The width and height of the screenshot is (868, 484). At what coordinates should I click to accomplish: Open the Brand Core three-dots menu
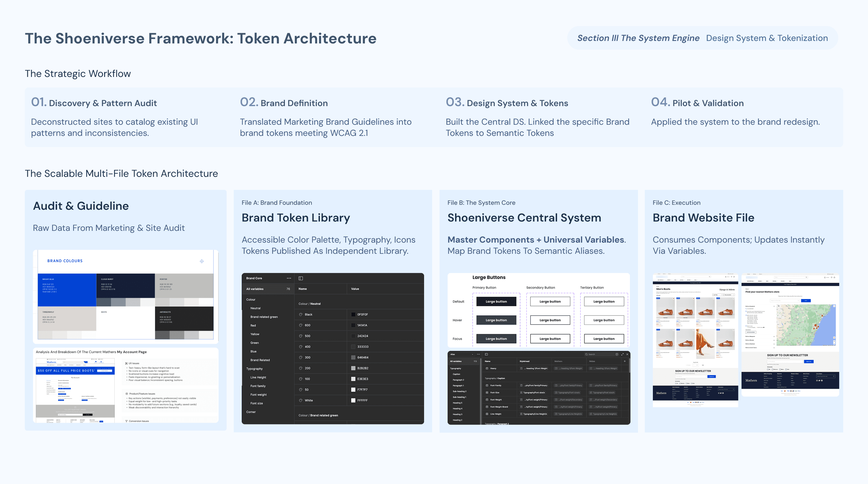coord(289,278)
